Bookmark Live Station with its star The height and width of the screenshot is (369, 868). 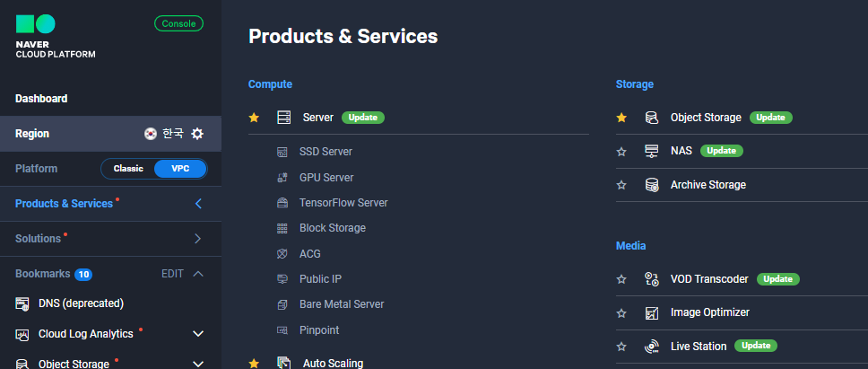621,347
